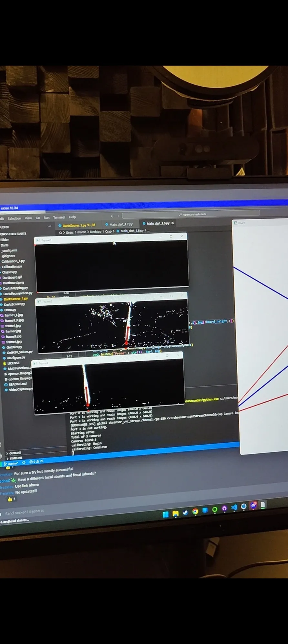288x644 pixels.
Task: Open the Run menu
Action: tap(46, 218)
